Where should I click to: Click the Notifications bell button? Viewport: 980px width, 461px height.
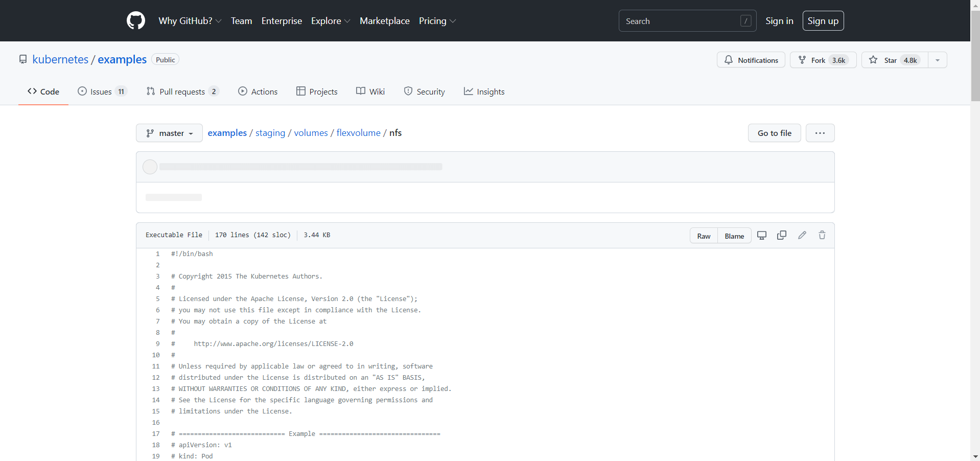(751, 60)
